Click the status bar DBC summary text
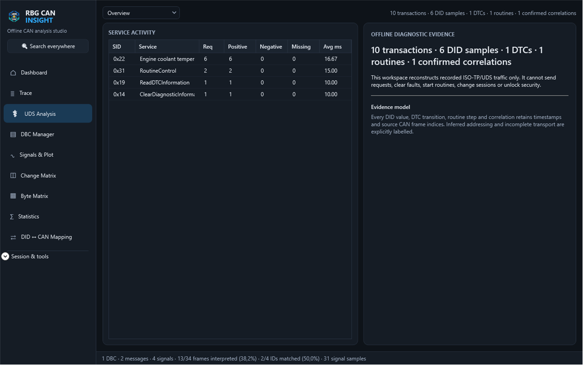Screen dimensions: 588x370 [x=234, y=359]
